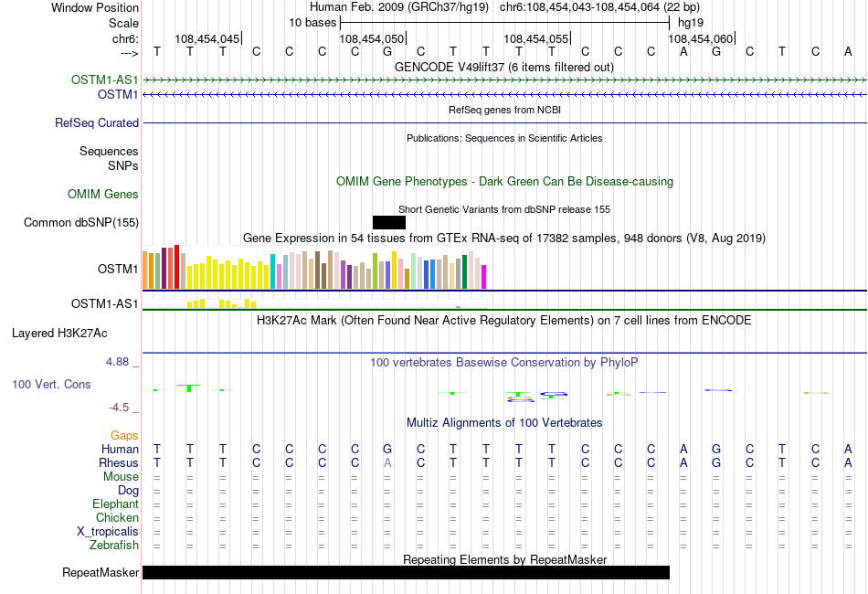868x594 pixels.
Task: Click the G base in the chr6 sequence row under 108,454,050
Action: tap(387, 52)
